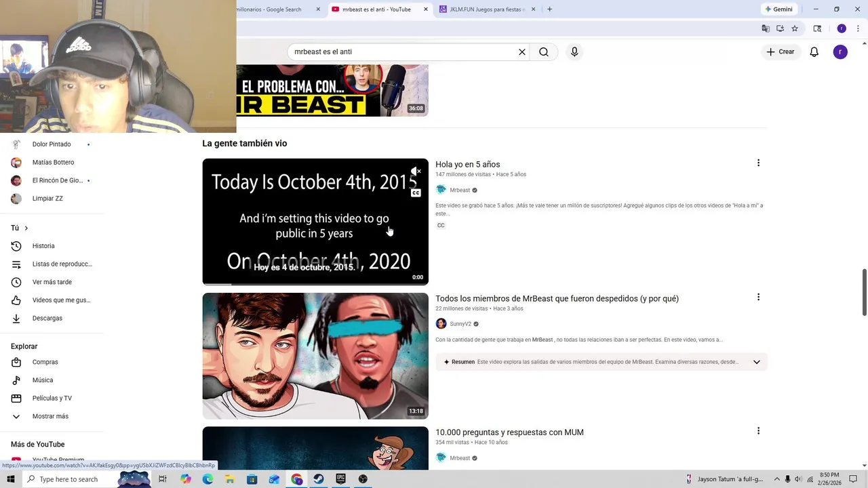Close the Google Search tab
This screenshot has height=488, width=868.
click(318, 9)
